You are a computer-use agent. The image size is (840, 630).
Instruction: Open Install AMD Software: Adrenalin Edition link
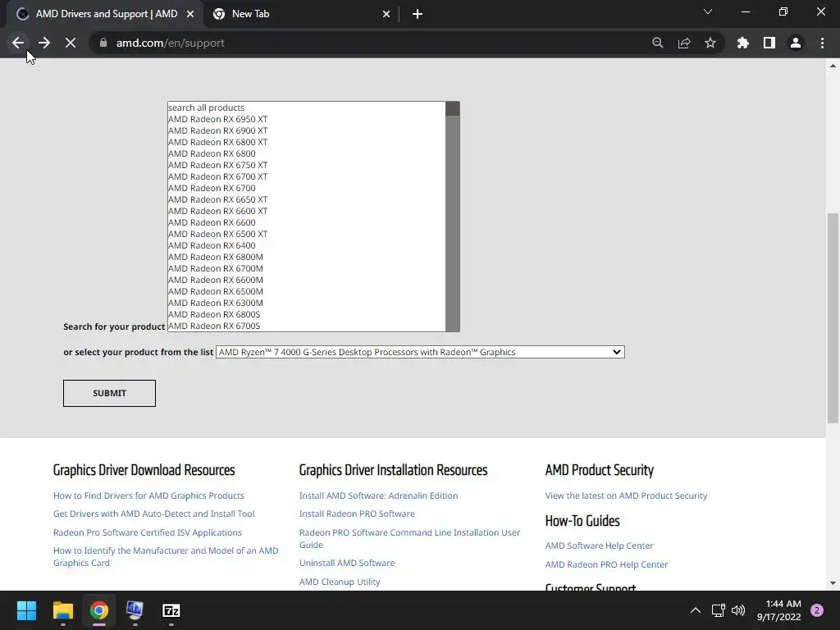tap(378, 495)
